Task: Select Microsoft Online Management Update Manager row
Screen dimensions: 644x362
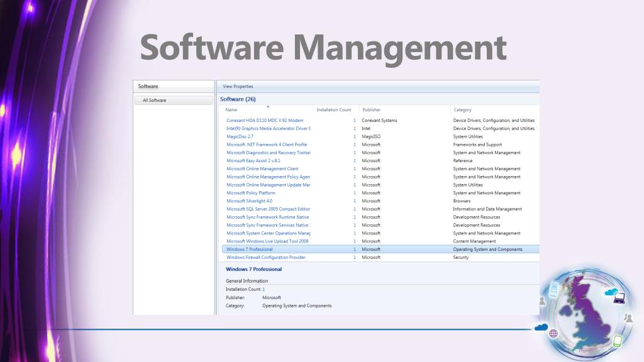Action: [x=268, y=185]
